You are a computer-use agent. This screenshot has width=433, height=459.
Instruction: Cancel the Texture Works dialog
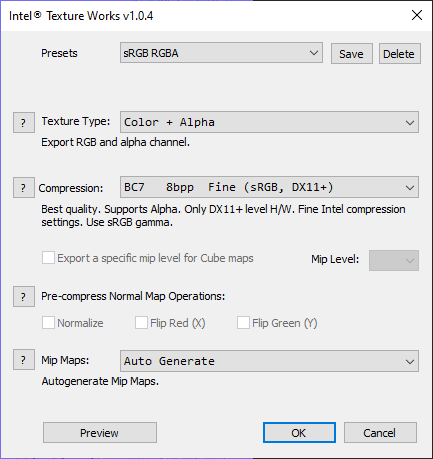click(380, 433)
